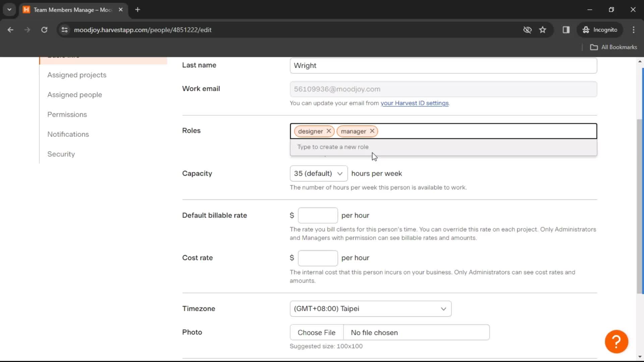Follow the 'your Harvest ID settings' link
Screen dimensions: 644x362
414,103
